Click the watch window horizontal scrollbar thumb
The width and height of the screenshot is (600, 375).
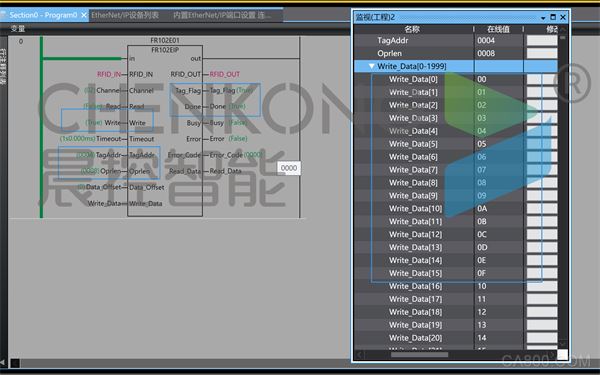(x=419, y=355)
